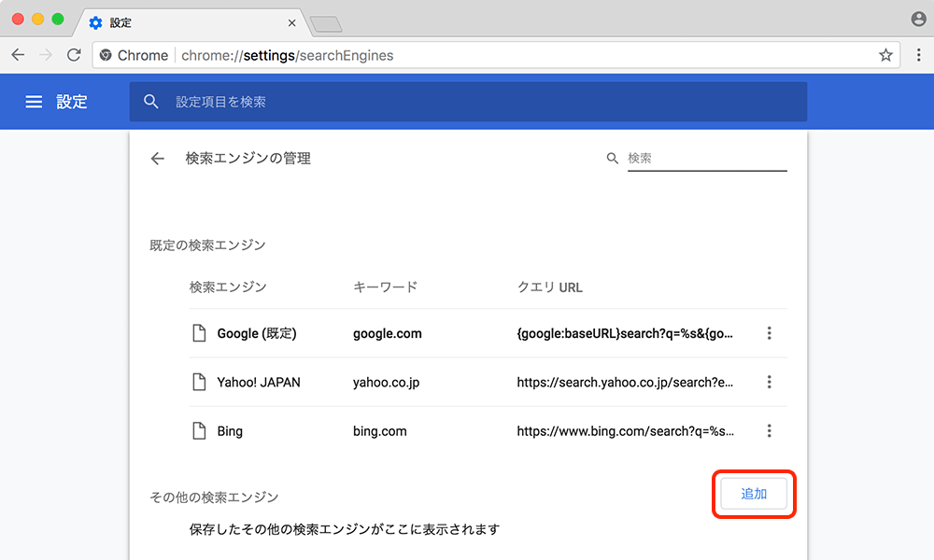Select the 設定 browser tab
934x560 pixels.
pyautogui.click(x=191, y=22)
